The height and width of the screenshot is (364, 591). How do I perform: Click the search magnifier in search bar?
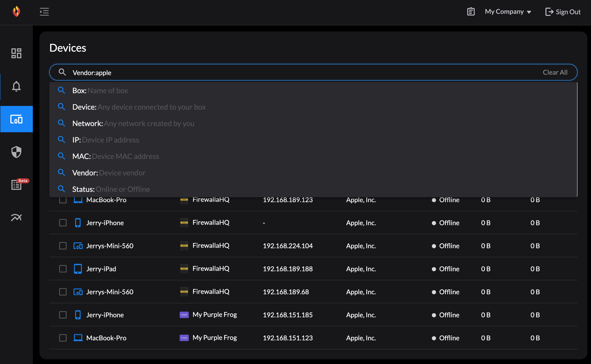[x=62, y=72]
